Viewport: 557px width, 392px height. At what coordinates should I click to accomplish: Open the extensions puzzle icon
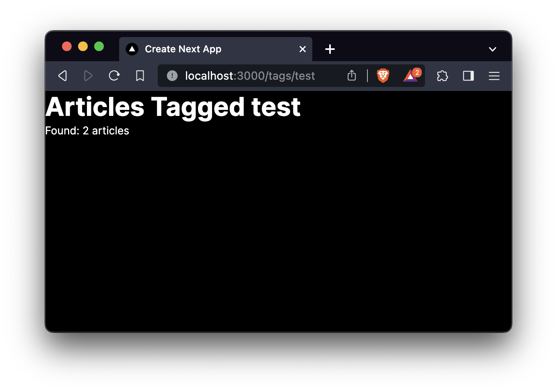442,76
